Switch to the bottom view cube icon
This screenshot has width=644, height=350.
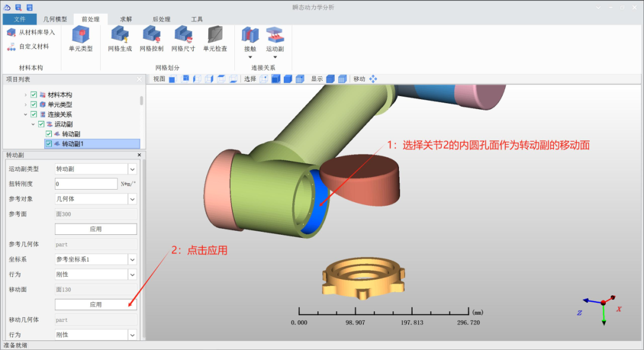coord(233,79)
